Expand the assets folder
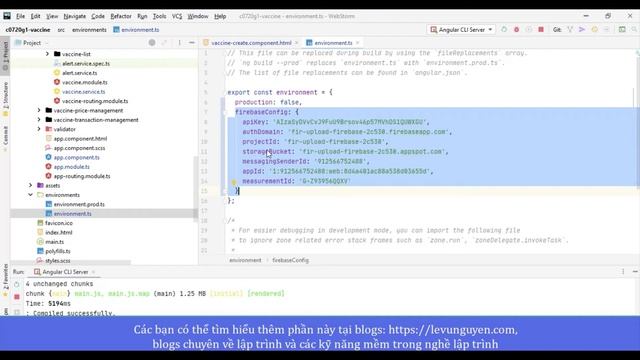Image resolution: width=640 pixels, height=360 pixels. pyautogui.click(x=30, y=185)
